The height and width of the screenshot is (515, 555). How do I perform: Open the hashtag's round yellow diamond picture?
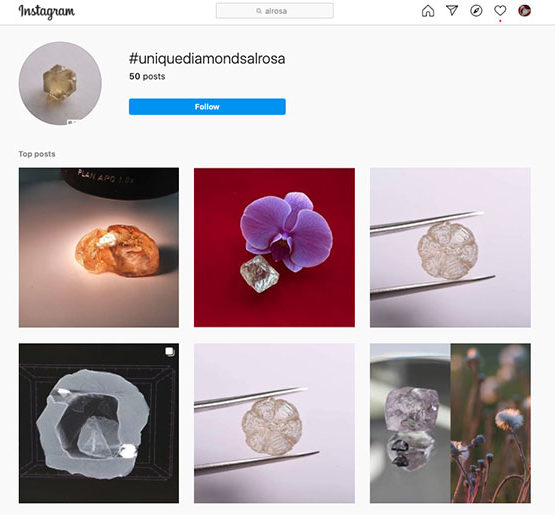pos(60,84)
